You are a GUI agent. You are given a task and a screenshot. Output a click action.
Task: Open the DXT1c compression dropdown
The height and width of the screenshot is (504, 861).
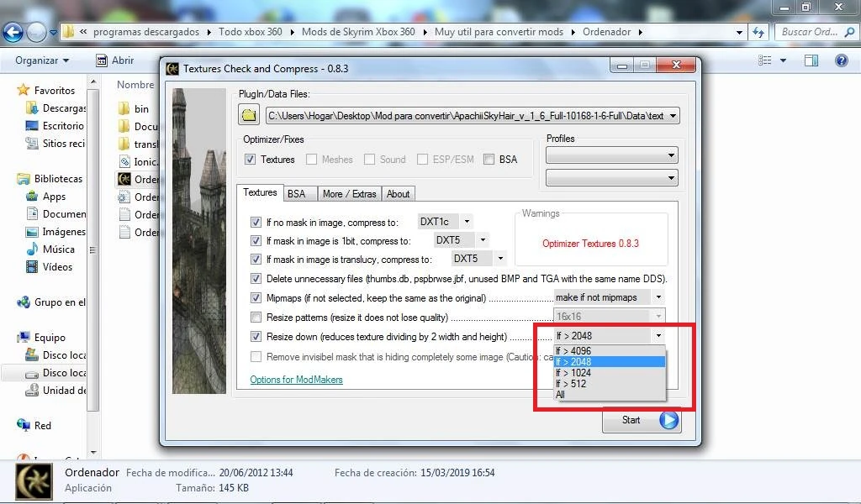pos(467,222)
